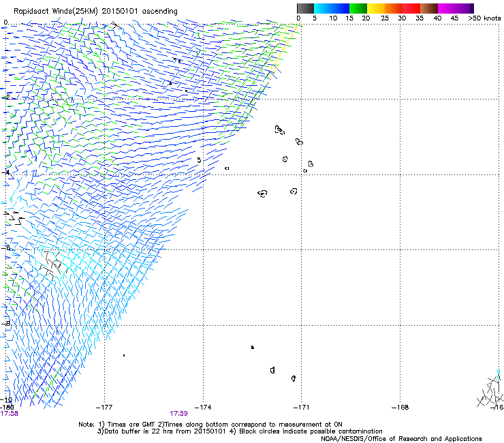Click the orange 25-30 knots color band
The width and height of the screenshot is (504, 443).
coord(394,8)
